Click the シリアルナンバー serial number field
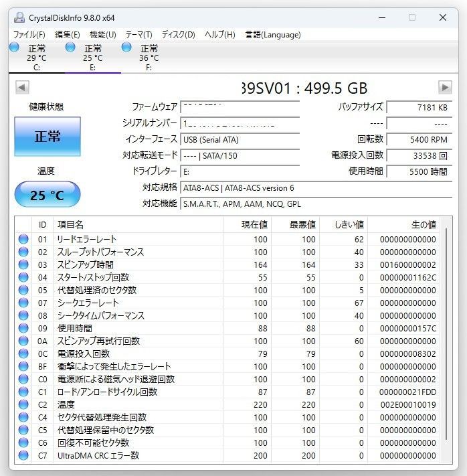This screenshot has width=467, height=476. (x=240, y=124)
